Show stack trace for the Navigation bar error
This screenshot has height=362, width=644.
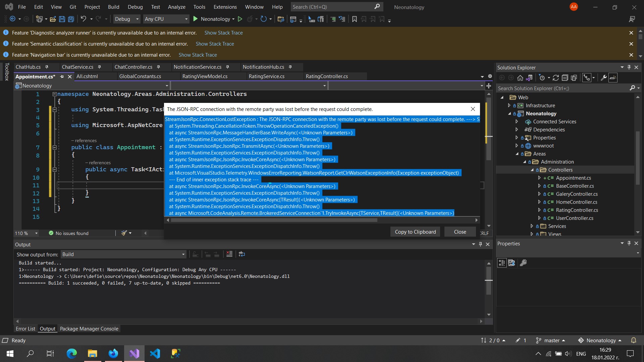pos(198,55)
